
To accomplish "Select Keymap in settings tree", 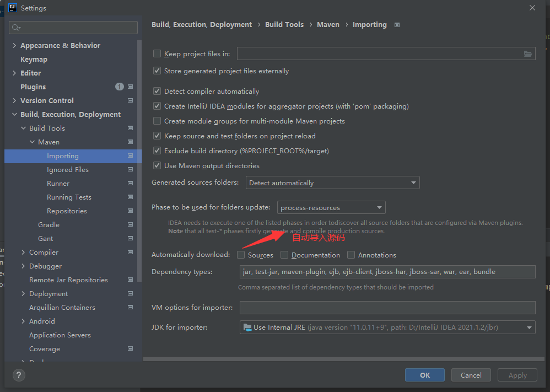I will click(34, 60).
